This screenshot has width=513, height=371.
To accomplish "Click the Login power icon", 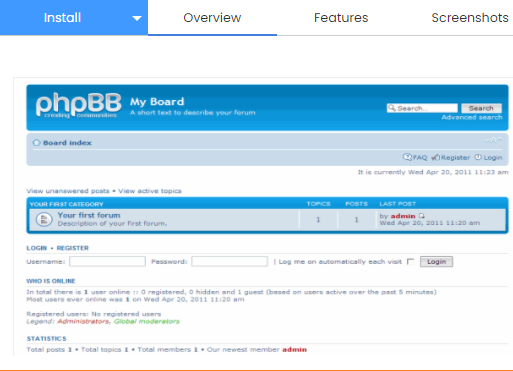I will 478,157.
